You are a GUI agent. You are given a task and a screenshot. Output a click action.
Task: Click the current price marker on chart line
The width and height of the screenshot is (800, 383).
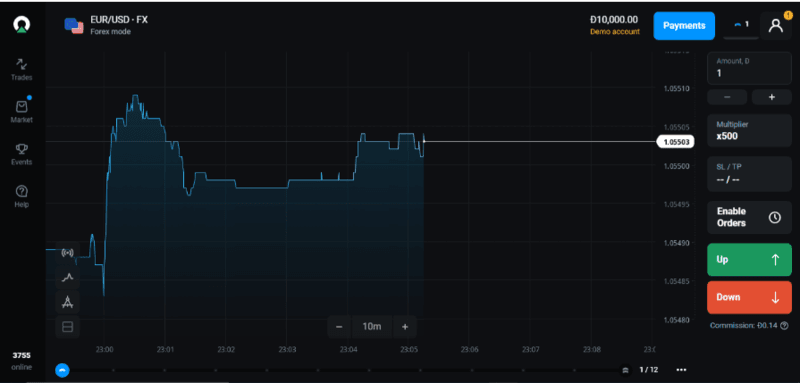coord(424,141)
